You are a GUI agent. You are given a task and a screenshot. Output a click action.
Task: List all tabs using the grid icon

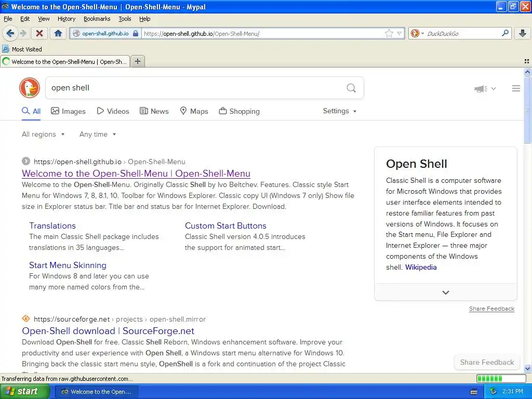pyautogui.click(x=527, y=61)
